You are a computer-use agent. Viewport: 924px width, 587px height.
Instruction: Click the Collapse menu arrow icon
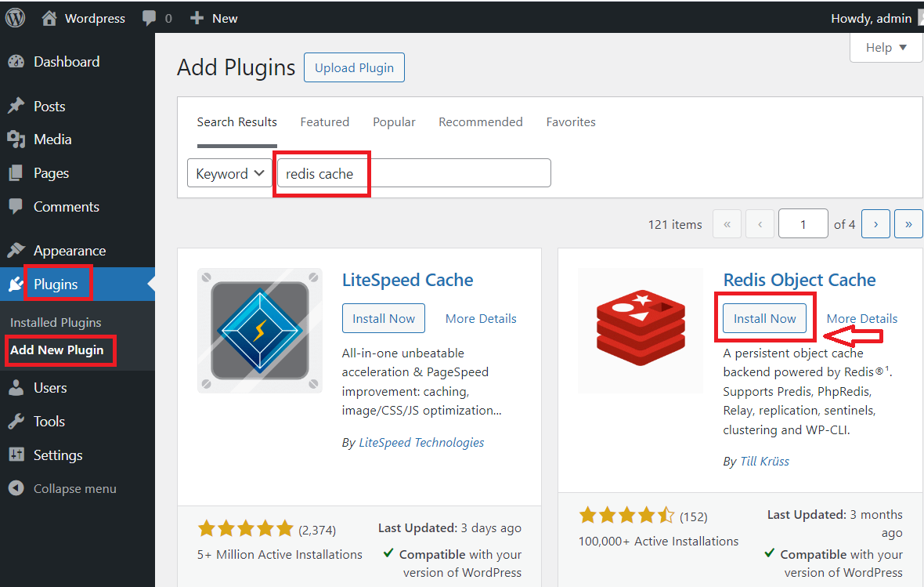click(16, 488)
